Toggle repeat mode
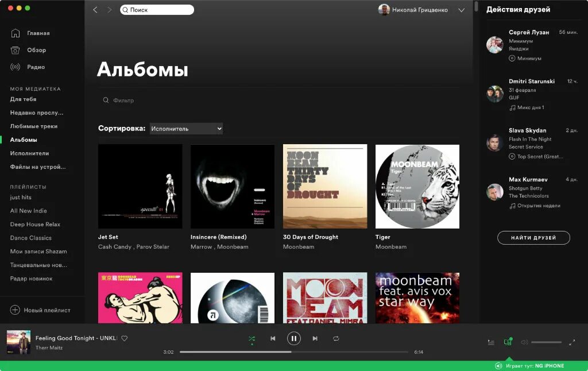This screenshot has height=371, width=588. click(x=336, y=338)
